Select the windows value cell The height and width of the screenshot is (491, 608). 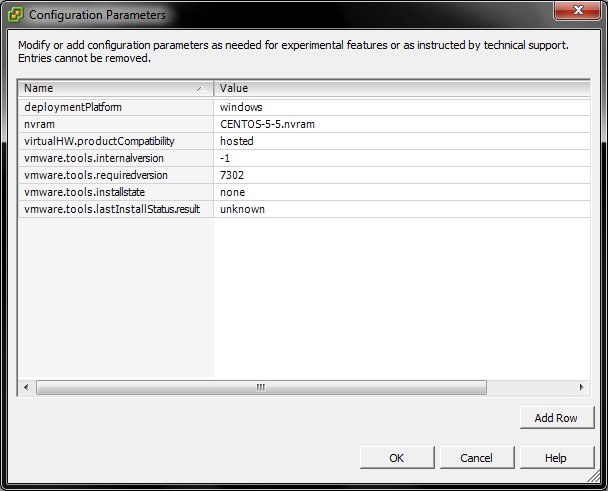tap(402, 107)
